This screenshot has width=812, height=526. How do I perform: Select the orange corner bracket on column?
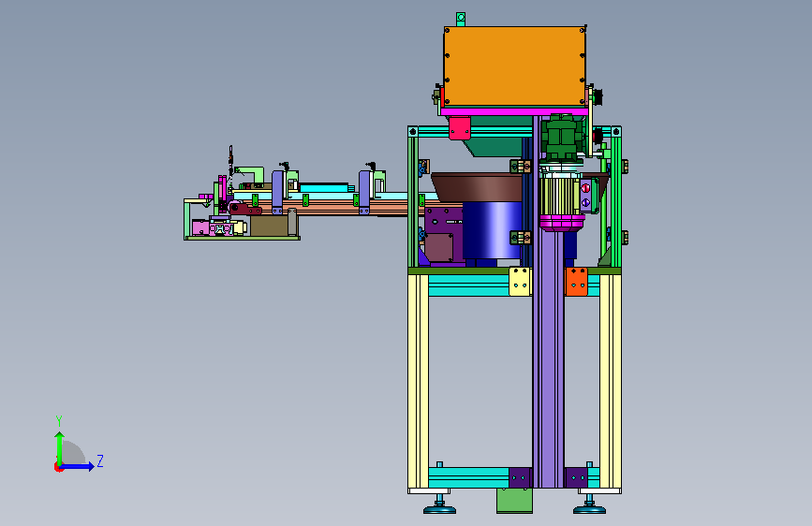(576, 282)
